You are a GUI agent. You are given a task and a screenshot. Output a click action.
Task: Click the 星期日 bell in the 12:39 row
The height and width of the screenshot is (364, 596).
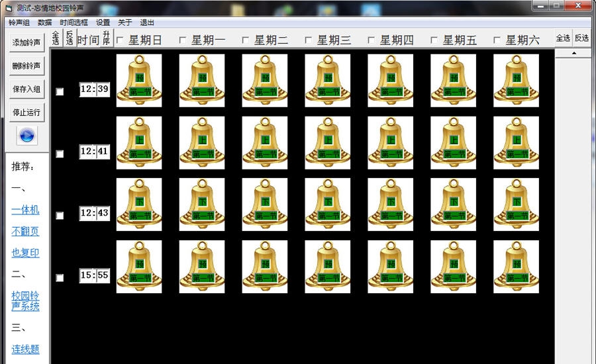coord(139,81)
